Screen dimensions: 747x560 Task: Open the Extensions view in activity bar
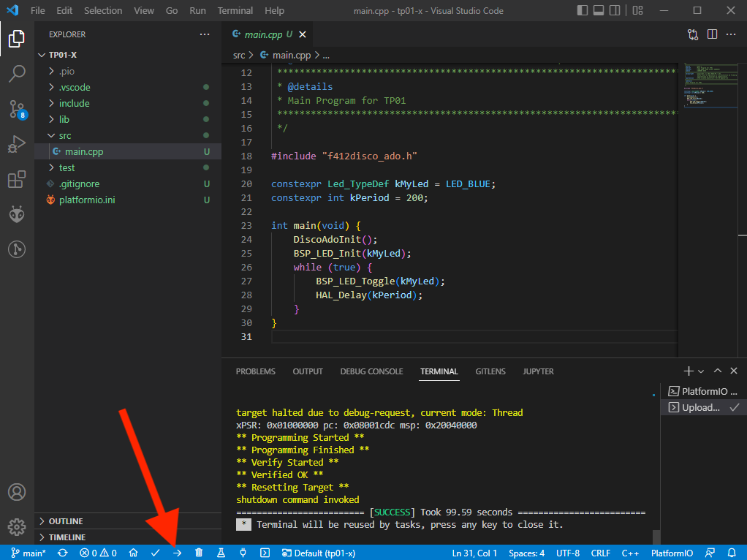(x=16, y=179)
